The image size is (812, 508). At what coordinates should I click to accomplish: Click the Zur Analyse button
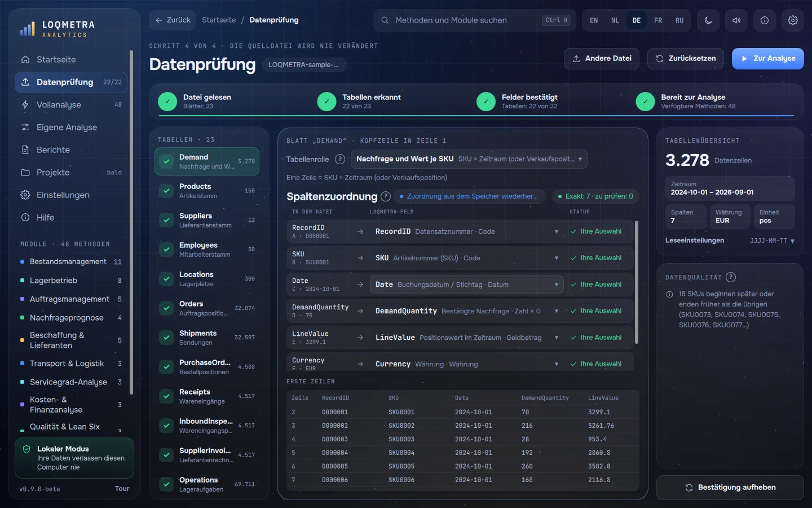(768, 59)
